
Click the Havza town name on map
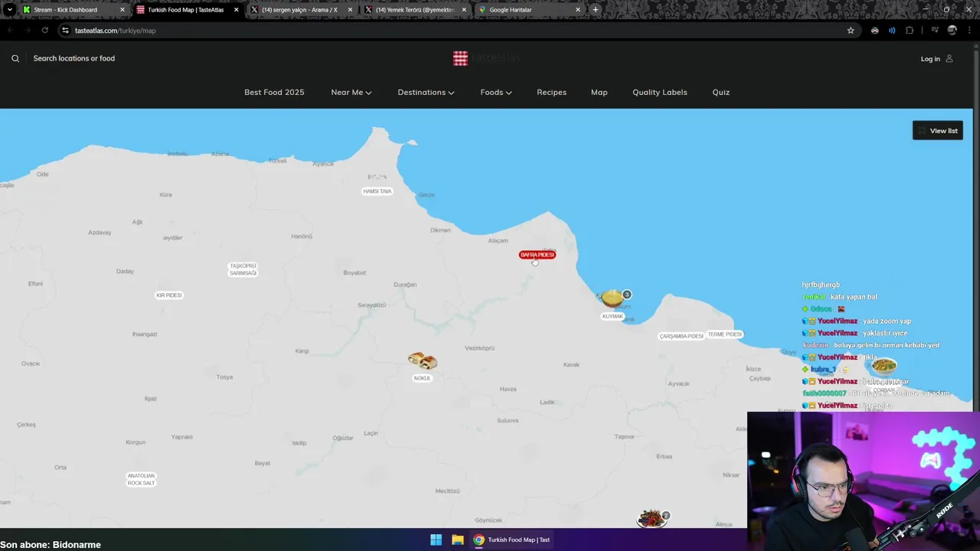[508, 389]
